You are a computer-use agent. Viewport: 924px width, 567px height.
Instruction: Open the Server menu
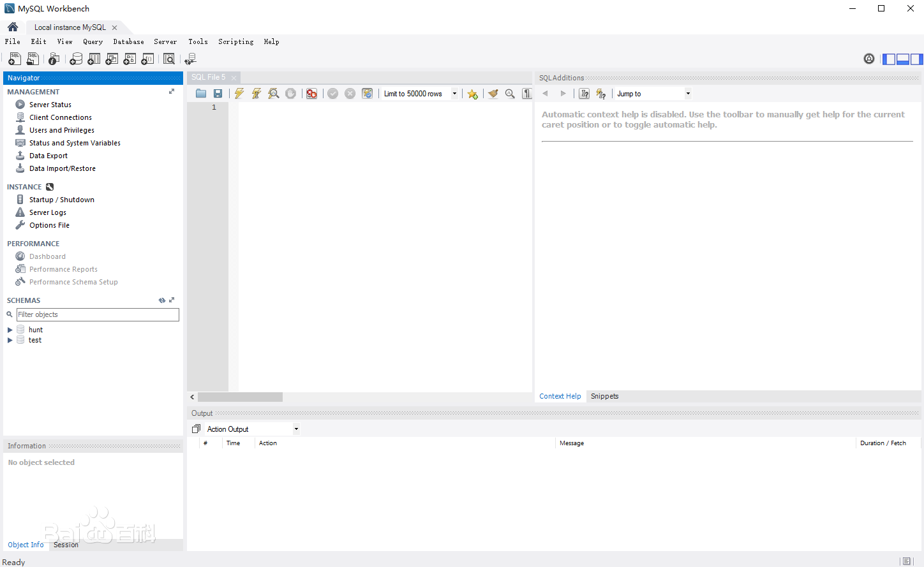click(165, 41)
